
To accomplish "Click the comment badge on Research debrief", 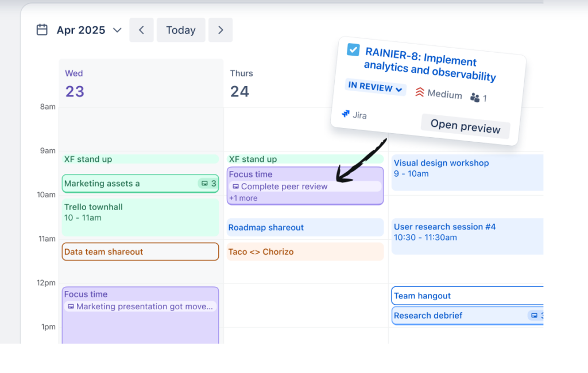I will click(x=536, y=316).
